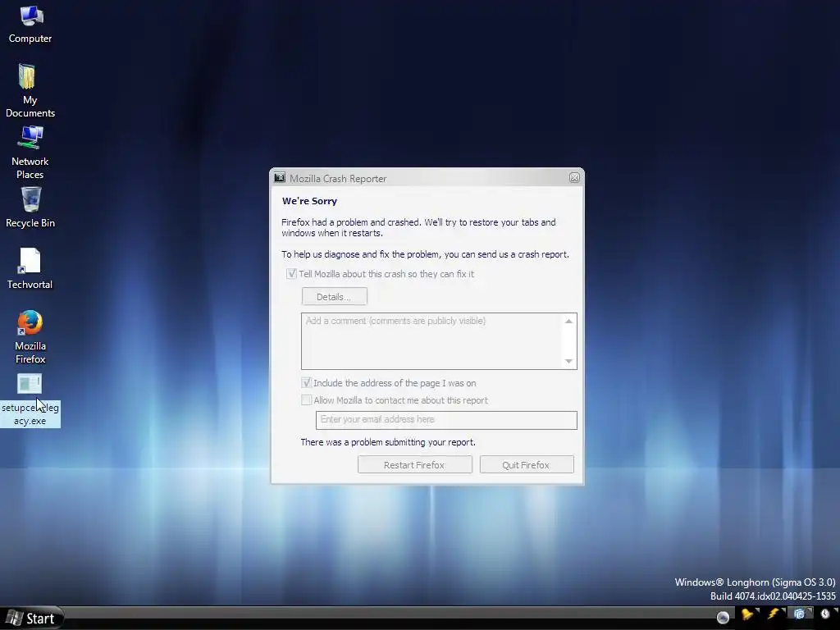Click the Start button on taskbar
The height and width of the screenshot is (630, 840).
pos(32,619)
